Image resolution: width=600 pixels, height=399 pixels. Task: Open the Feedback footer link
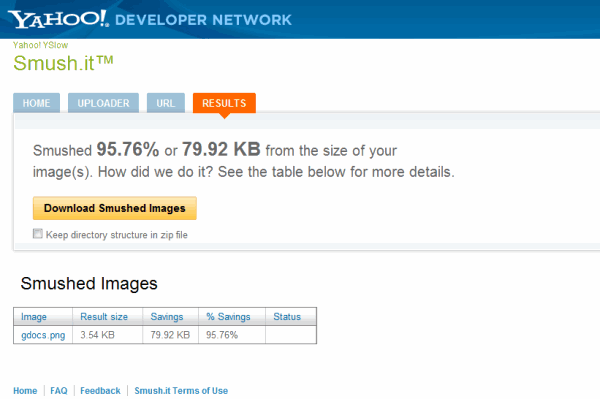100,391
